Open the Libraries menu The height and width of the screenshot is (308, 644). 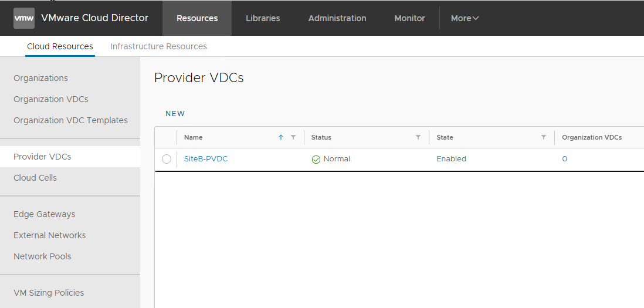(x=263, y=18)
